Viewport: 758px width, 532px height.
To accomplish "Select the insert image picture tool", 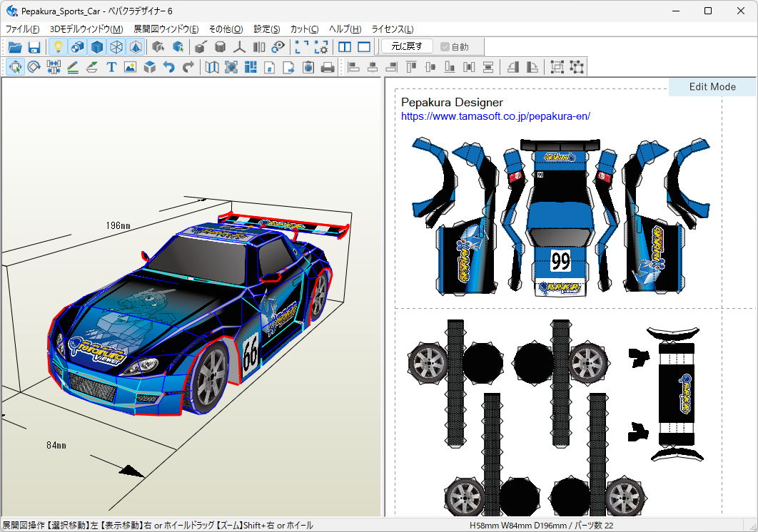I will pyautogui.click(x=131, y=67).
